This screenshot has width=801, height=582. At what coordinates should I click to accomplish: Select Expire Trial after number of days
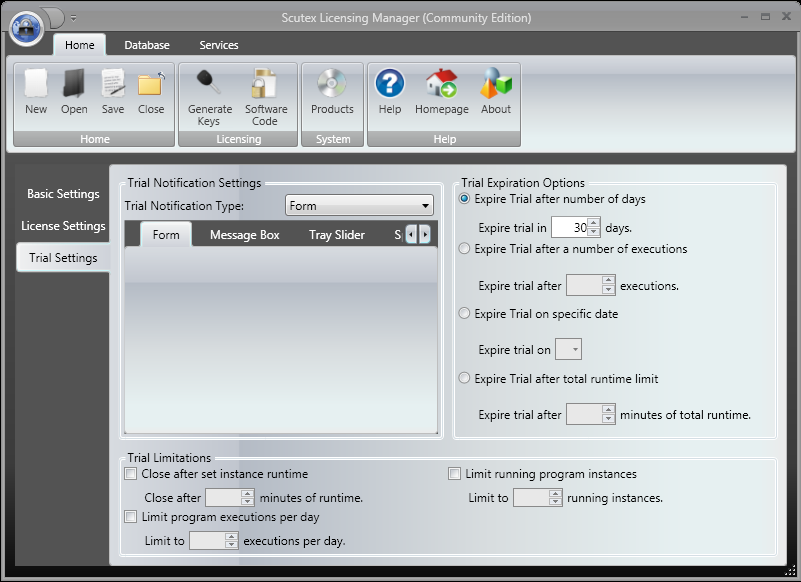click(464, 199)
